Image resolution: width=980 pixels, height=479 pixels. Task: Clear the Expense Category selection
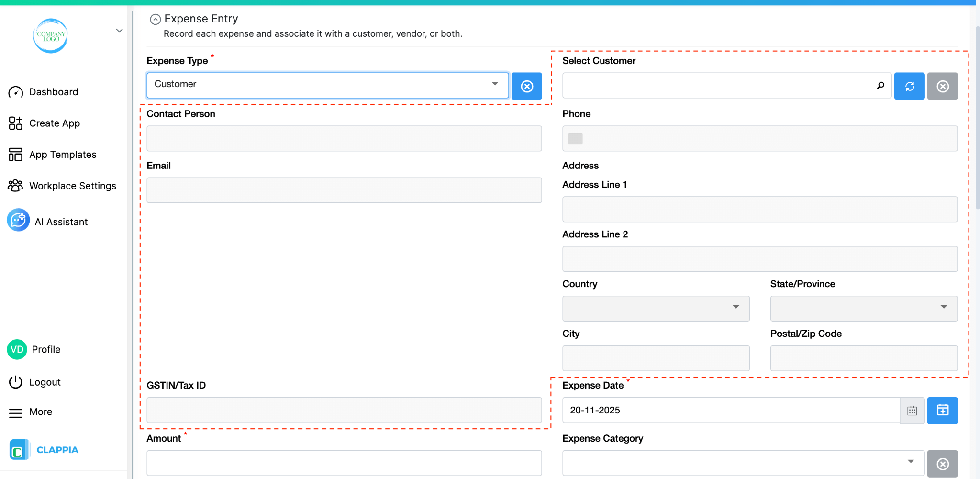pyautogui.click(x=943, y=463)
